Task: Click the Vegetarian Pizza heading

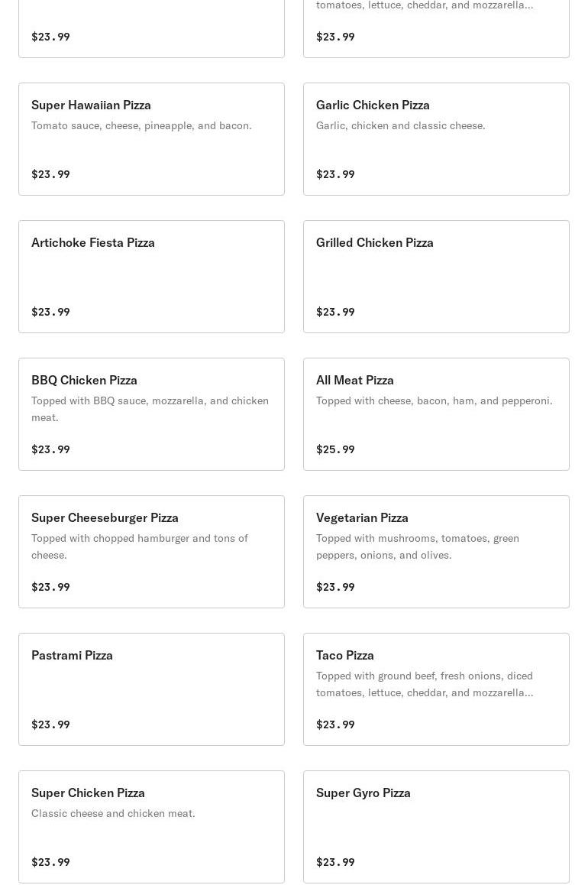Action: click(x=362, y=517)
